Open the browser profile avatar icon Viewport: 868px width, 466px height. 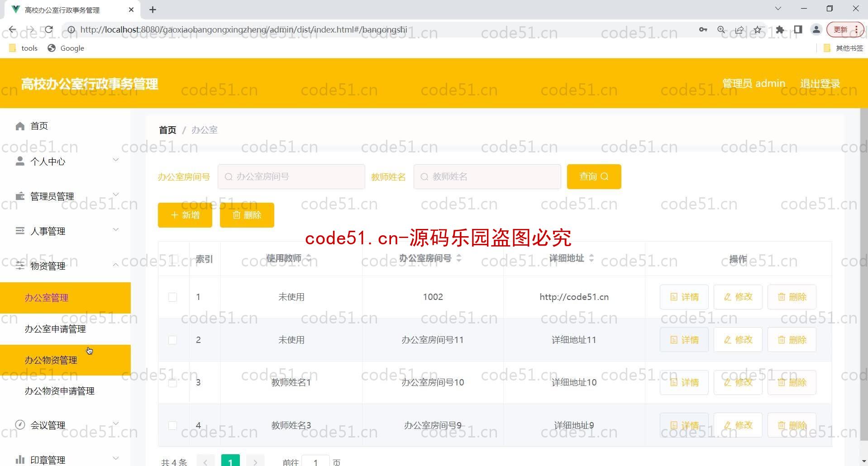tap(816, 30)
